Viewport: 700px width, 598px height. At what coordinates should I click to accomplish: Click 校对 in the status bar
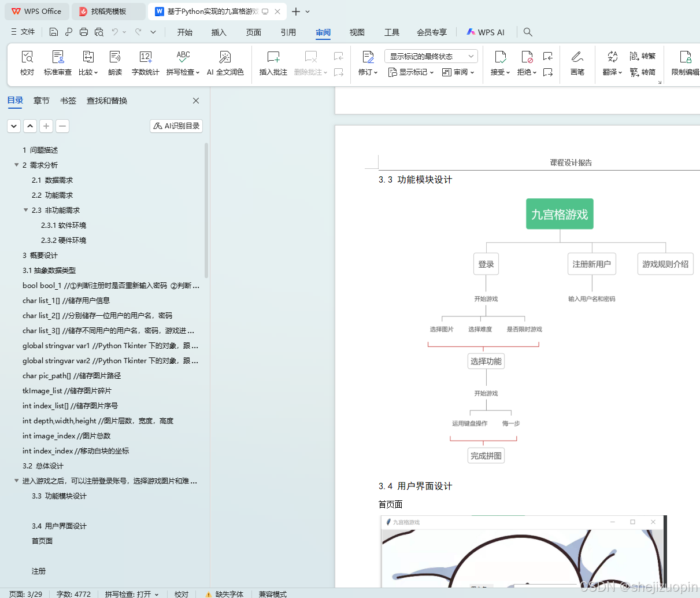point(182,594)
